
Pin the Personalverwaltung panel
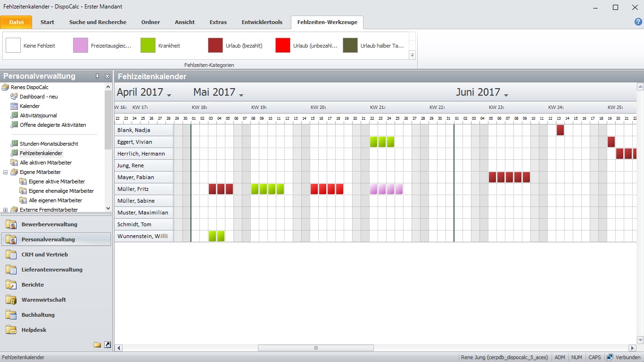[98, 76]
